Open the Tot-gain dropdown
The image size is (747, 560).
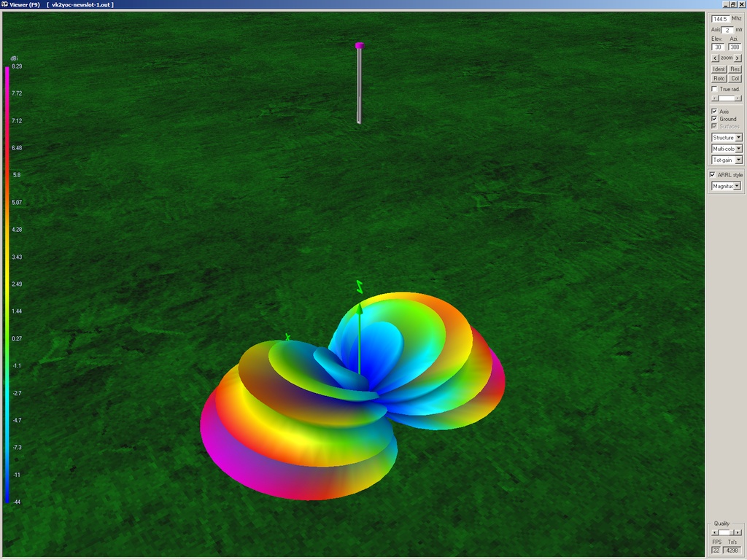tap(727, 160)
